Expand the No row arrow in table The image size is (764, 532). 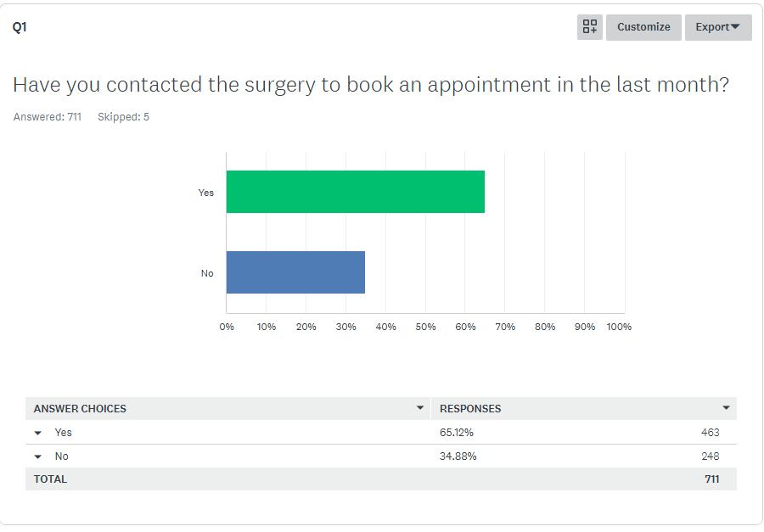(38, 456)
